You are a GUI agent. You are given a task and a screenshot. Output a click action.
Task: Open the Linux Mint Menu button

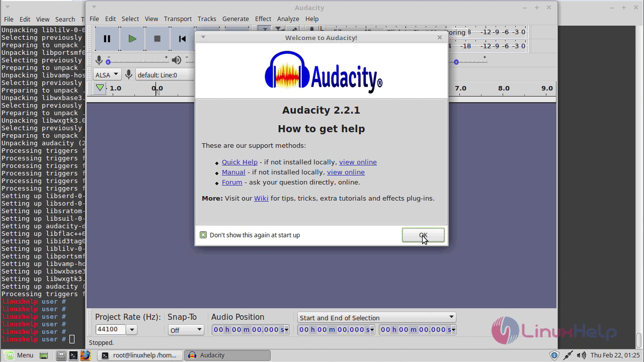point(19,355)
